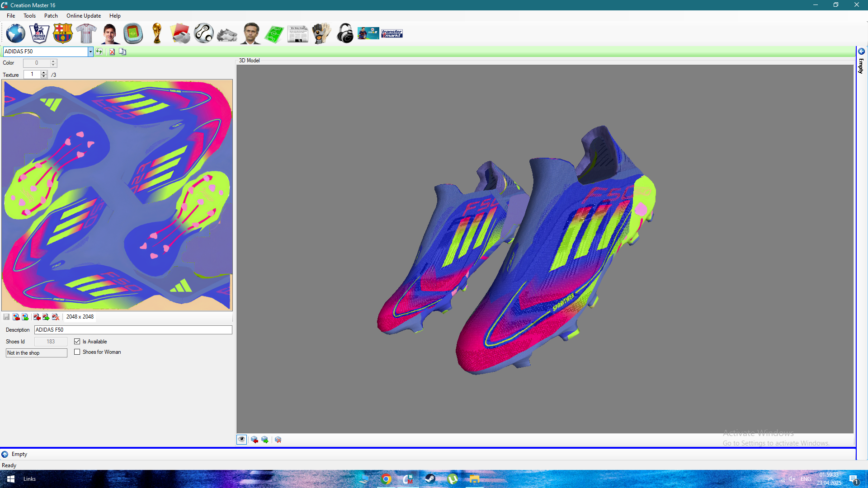Import 3D model file red arrow below texture
Screen dimensions: 868x488
37,317
